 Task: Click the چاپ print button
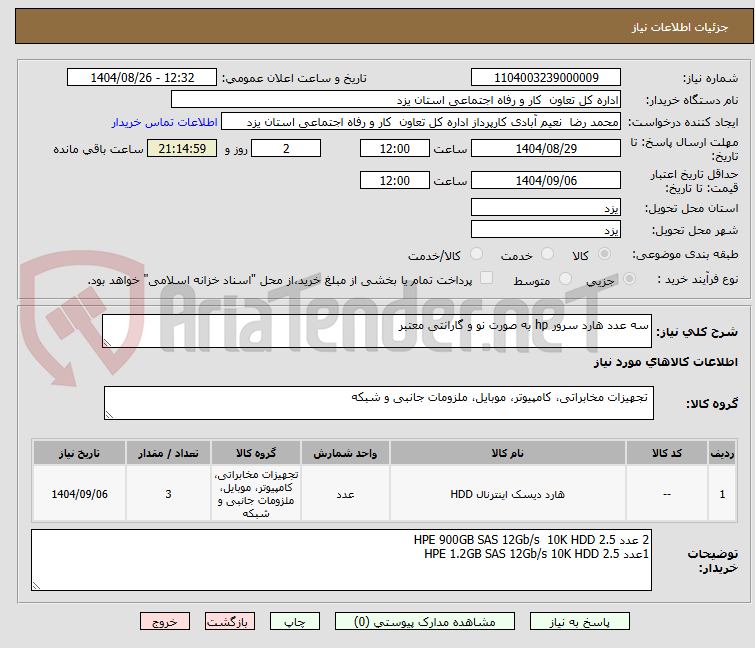295,622
